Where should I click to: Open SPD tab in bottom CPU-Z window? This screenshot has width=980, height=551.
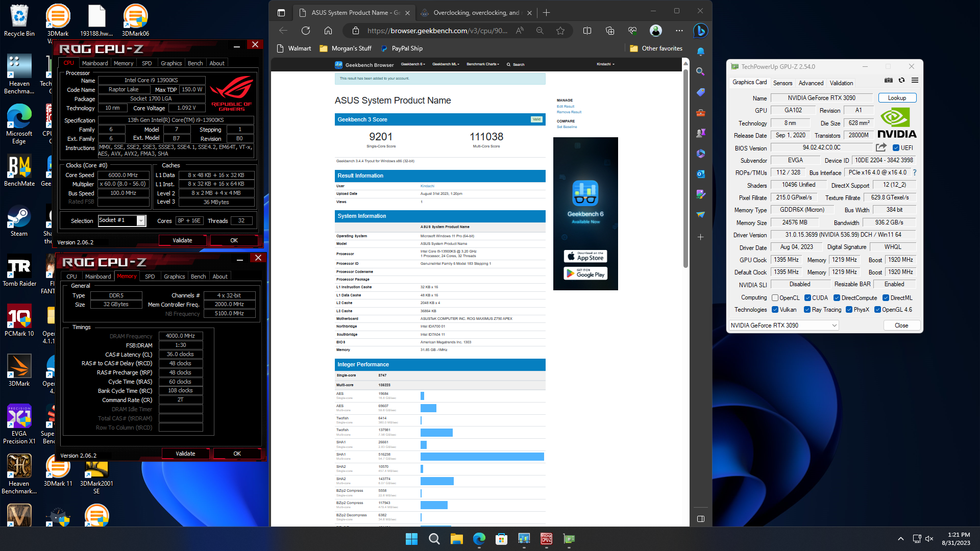tap(150, 277)
